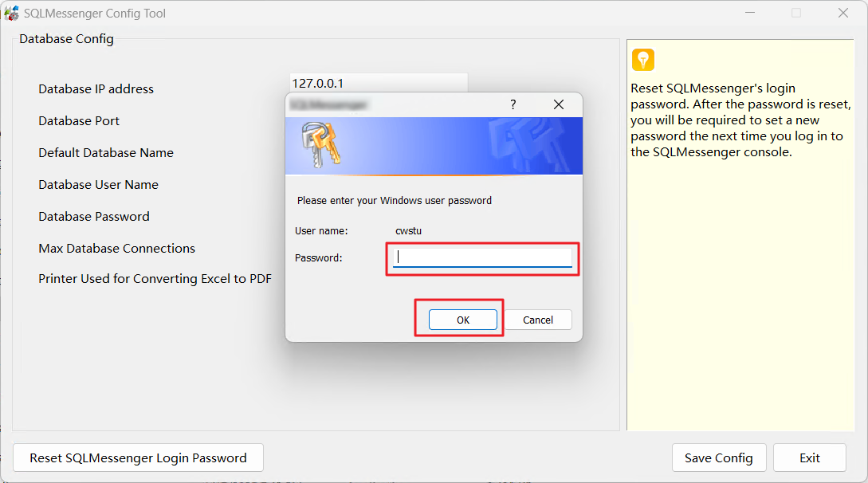Click the Exit button
The width and height of the screenshot is (868, 483).
(x=809, y=457)
